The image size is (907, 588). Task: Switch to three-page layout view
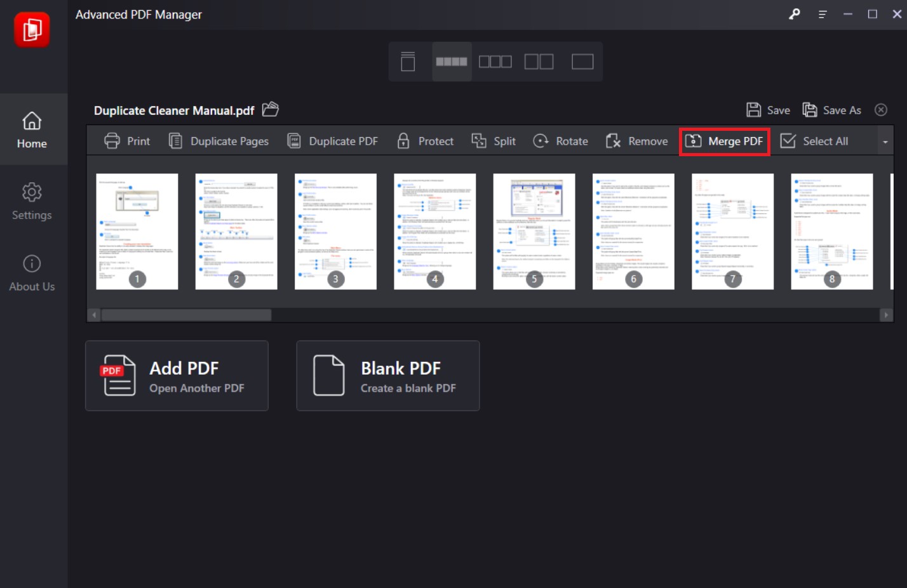click(495, 61)
